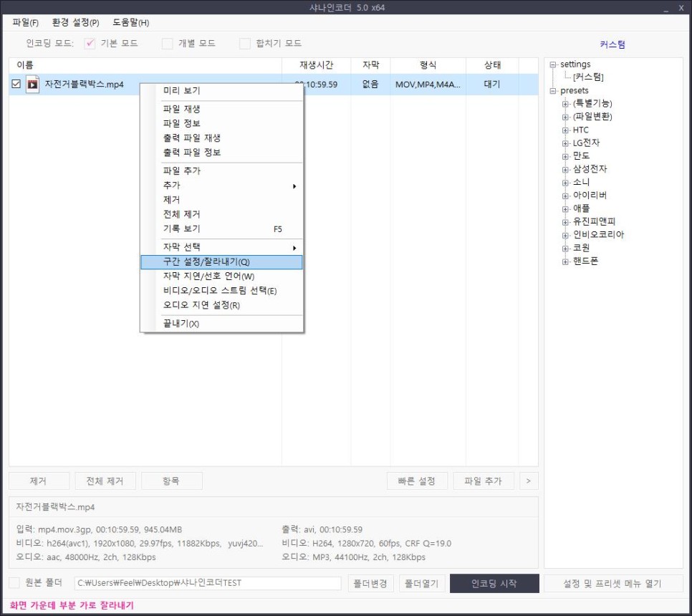Select 구간 설정/잘라내기(Q) menu item
692x616 pixels.
coord(222,262)
